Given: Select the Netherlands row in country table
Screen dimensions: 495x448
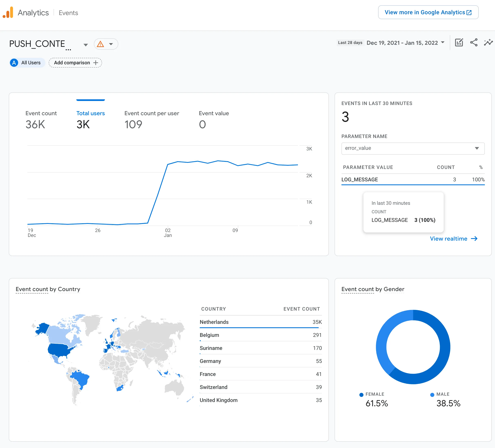Looking at the screenshot, I should tap(260, 322).
